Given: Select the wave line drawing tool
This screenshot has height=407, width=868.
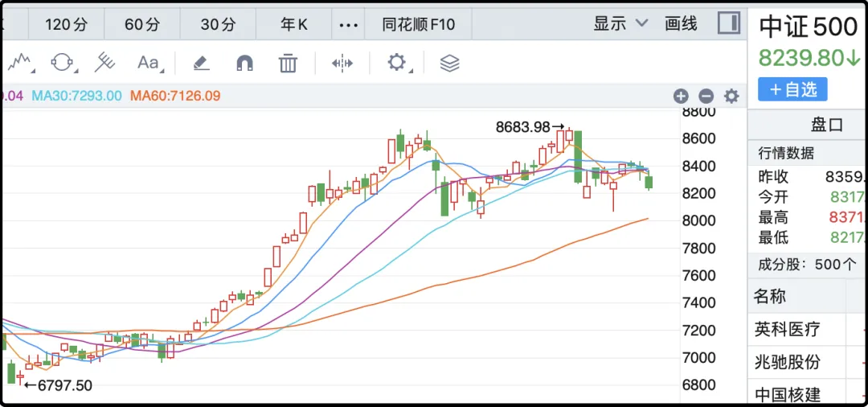Looking at the screenshot, I should pyautogui.click(x=23, y=62).
